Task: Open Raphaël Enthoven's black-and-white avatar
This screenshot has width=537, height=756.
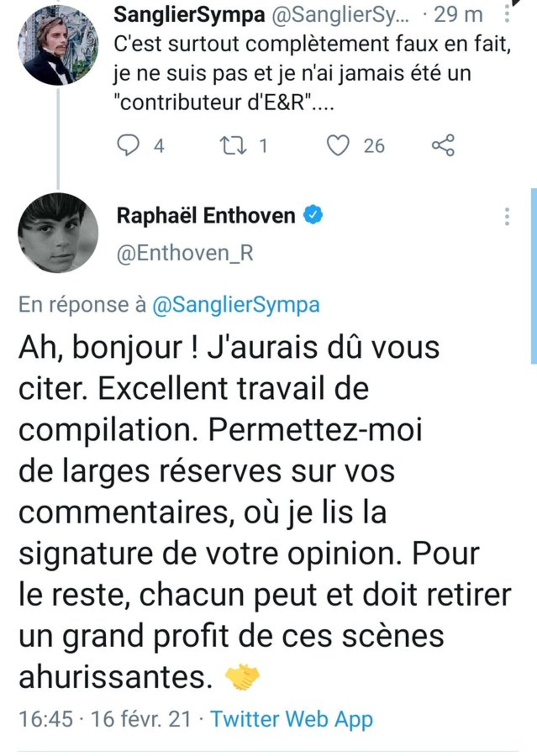Action: pyautogui.click(x=58, y=233)
